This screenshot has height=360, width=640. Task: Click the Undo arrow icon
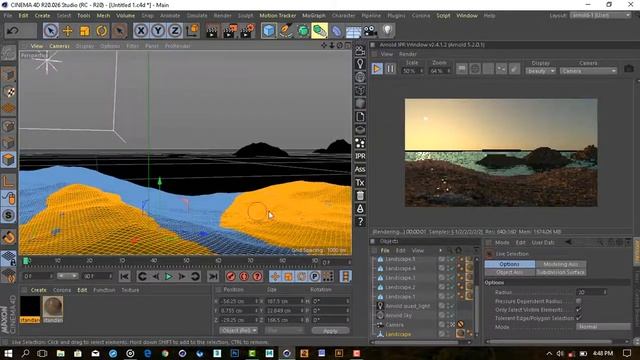[13, 31]
